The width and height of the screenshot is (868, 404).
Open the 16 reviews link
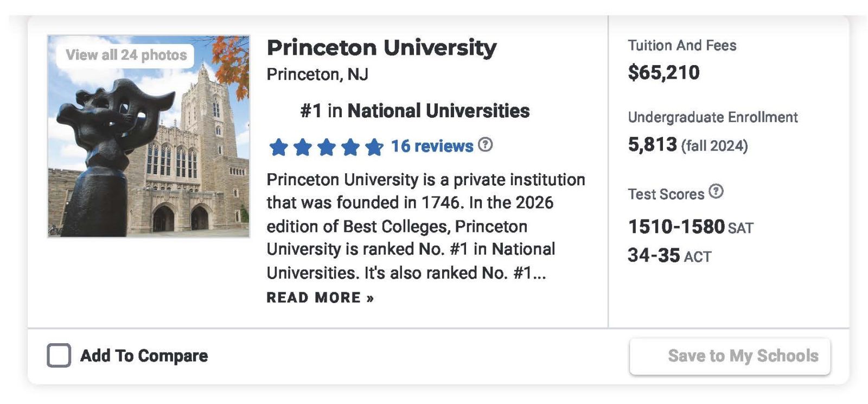(432, 146)
